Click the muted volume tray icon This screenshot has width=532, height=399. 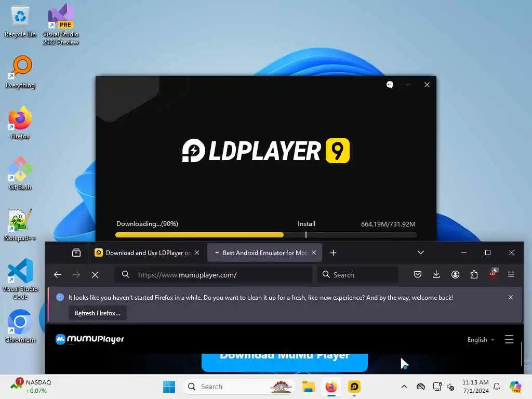point(450,387)
